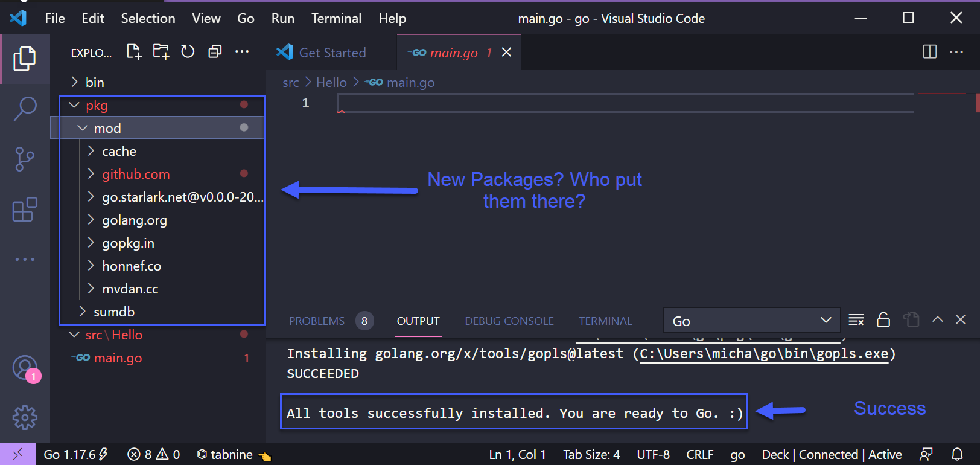Toggle the output scroll lock icon

[x=883, y=320]
